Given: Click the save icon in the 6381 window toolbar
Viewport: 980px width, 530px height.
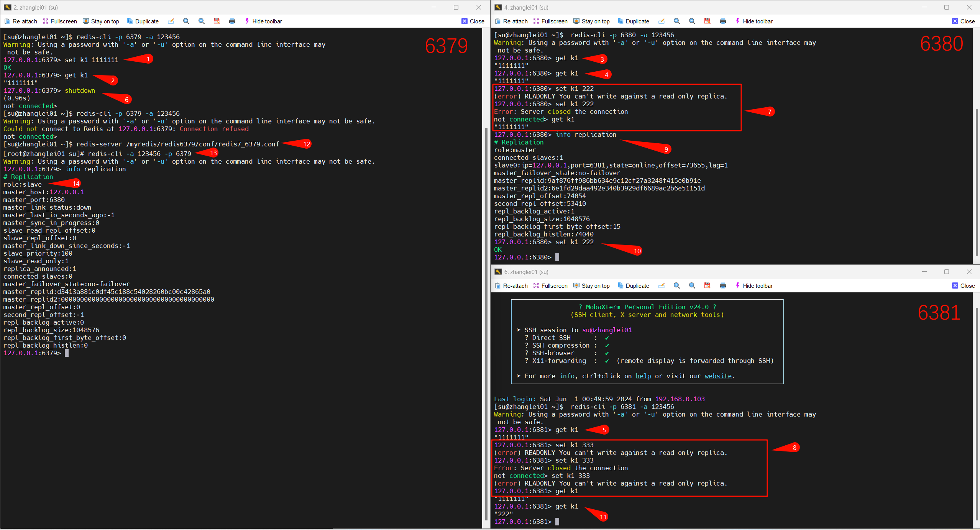Looking at the screenshot, I should [x=708, y=286].
